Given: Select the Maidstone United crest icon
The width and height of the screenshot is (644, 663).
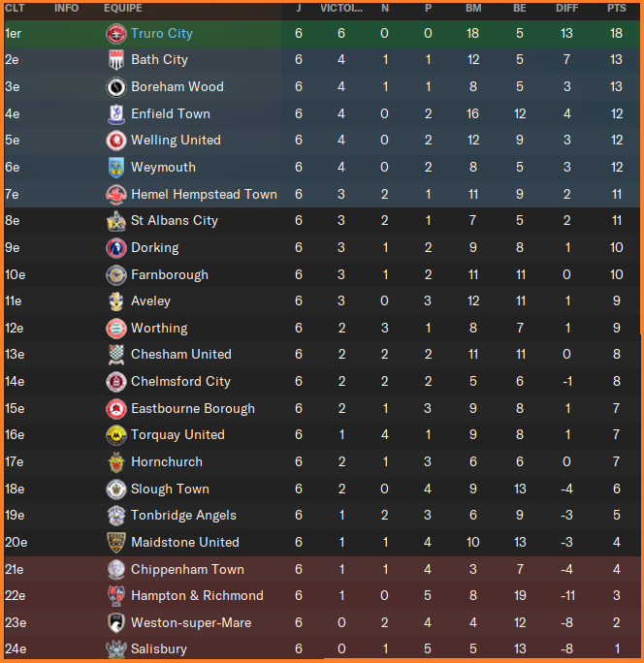Looking at the screenshot, I should [116, 543].
